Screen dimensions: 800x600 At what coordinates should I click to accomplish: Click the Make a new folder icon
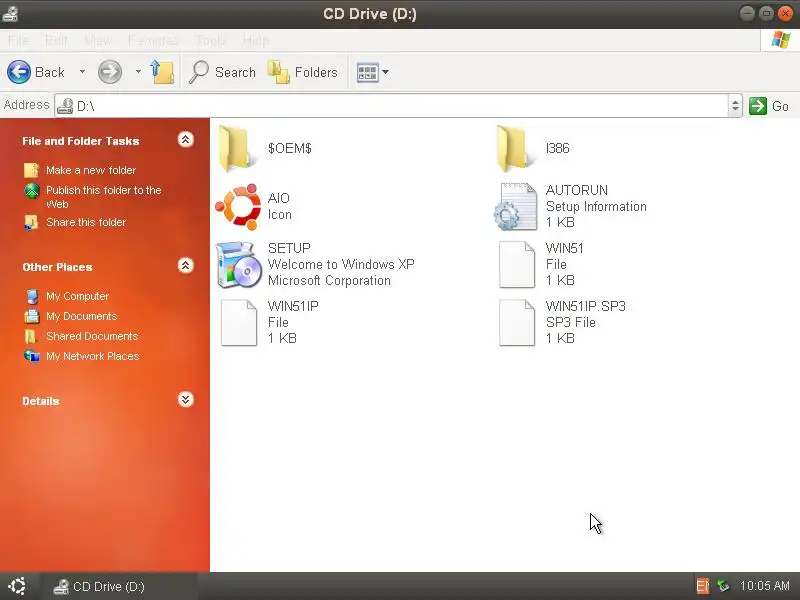tap(32, 170)
